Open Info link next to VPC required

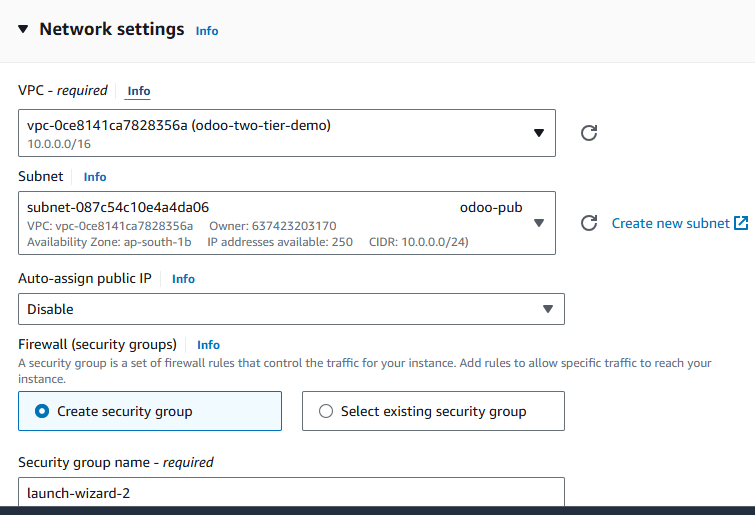coord(139,91)
